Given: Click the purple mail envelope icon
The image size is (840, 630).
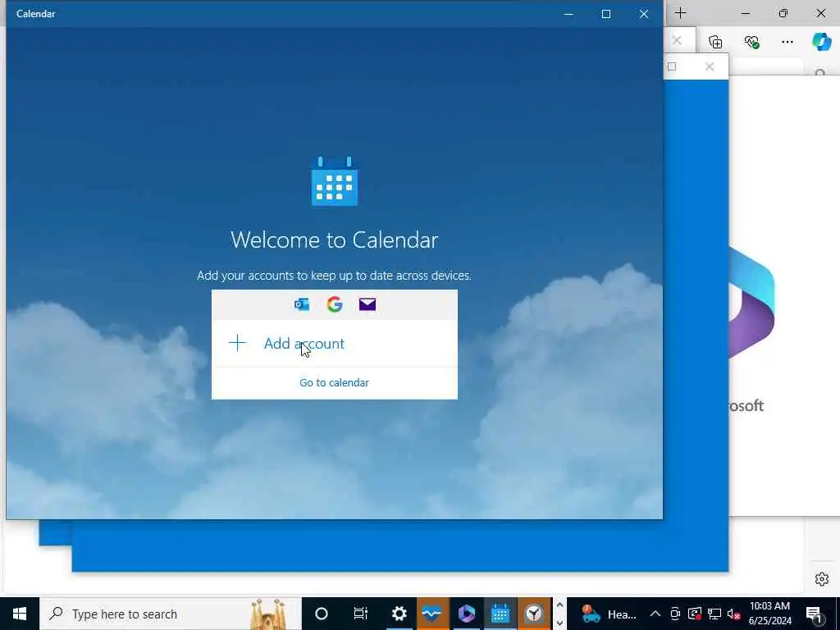Looking at the screenshot, I should point(367,304).
